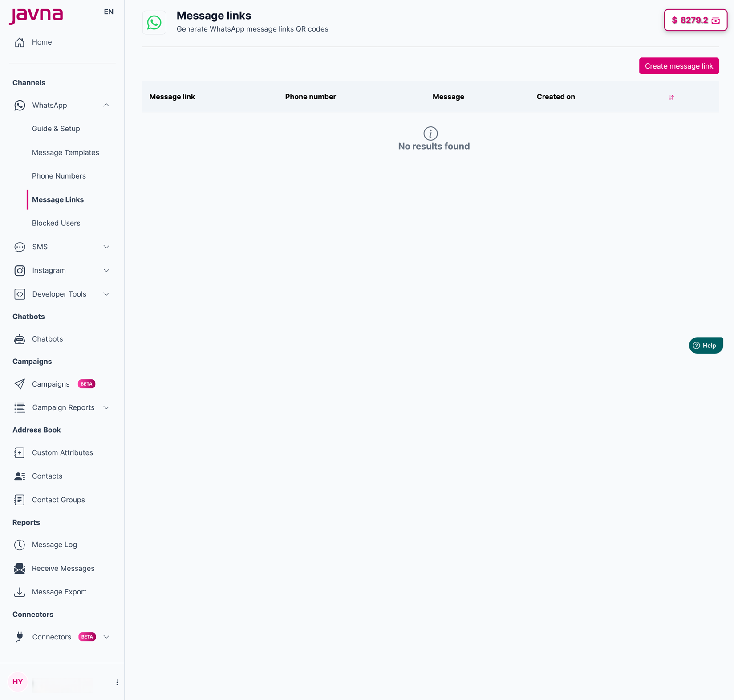The width and height of the screenshot is (734, 700).
Task: Expand the Connectors section chevron
Action: [106, 637]
